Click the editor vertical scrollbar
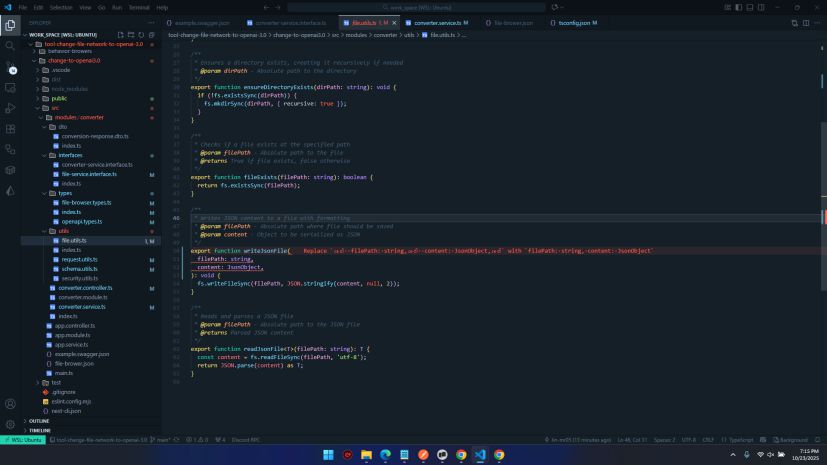Viewport: 827px width, 465px height. point(823,207)
